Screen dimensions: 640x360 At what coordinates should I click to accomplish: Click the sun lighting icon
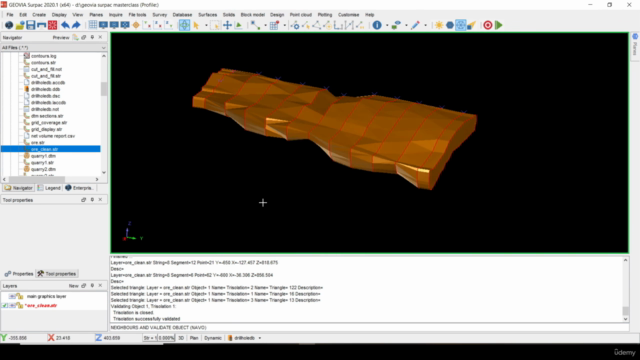(439, 25)
